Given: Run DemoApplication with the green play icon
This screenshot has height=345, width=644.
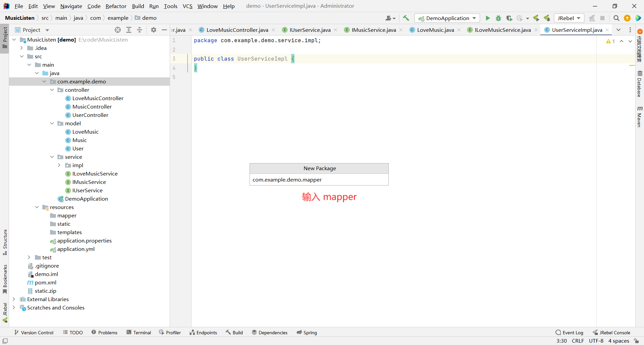Looking at the screenshot, I should [x=488, y=18].
